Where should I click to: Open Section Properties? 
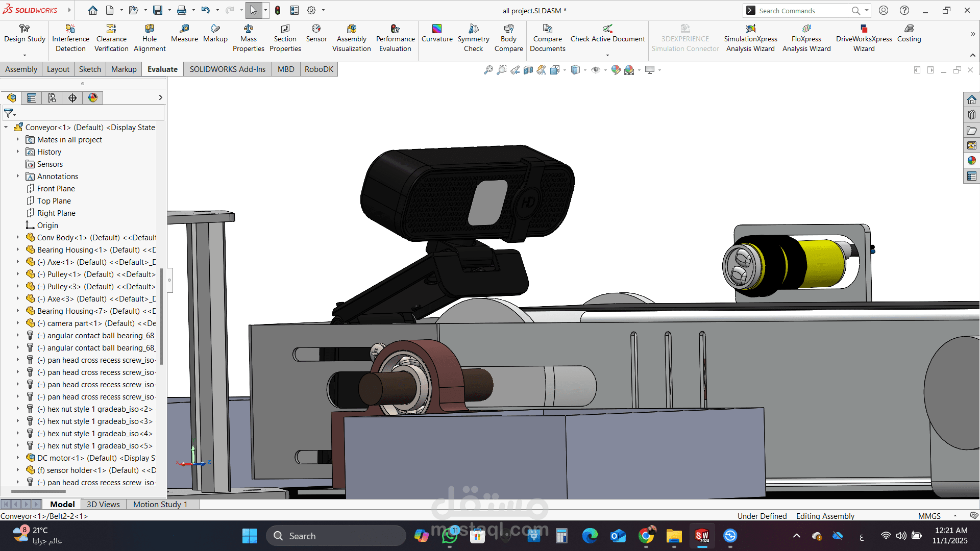pos(285,38)
